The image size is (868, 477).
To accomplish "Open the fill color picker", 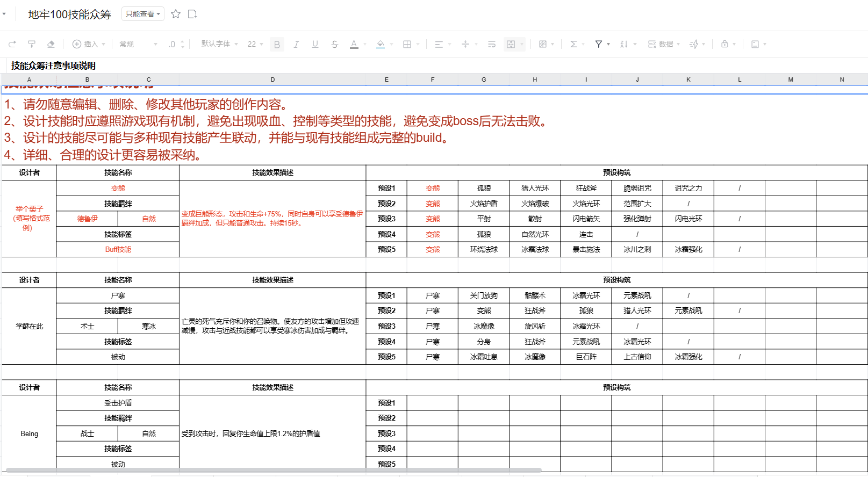I will tap(381, 44).
